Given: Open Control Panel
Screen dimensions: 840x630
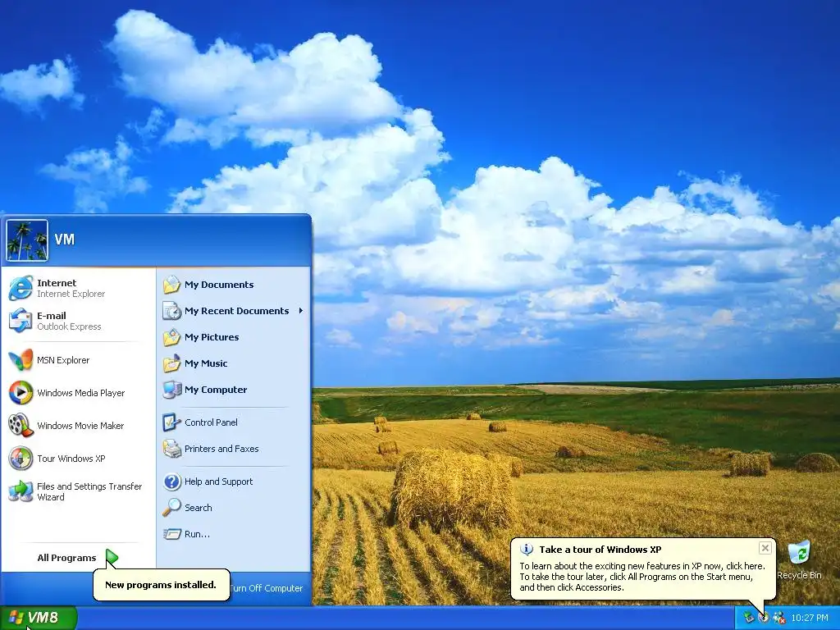Looking at the screenshot, I should [234, 422].
